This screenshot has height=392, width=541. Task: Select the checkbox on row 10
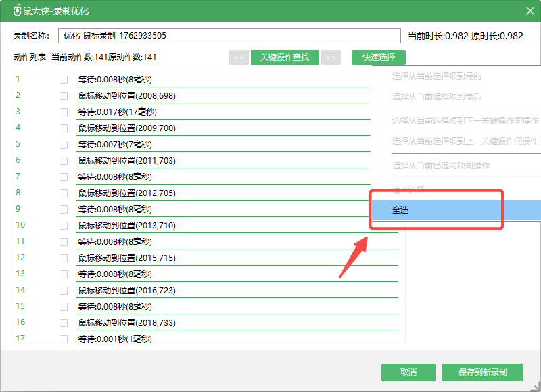[x=64, y=226]
